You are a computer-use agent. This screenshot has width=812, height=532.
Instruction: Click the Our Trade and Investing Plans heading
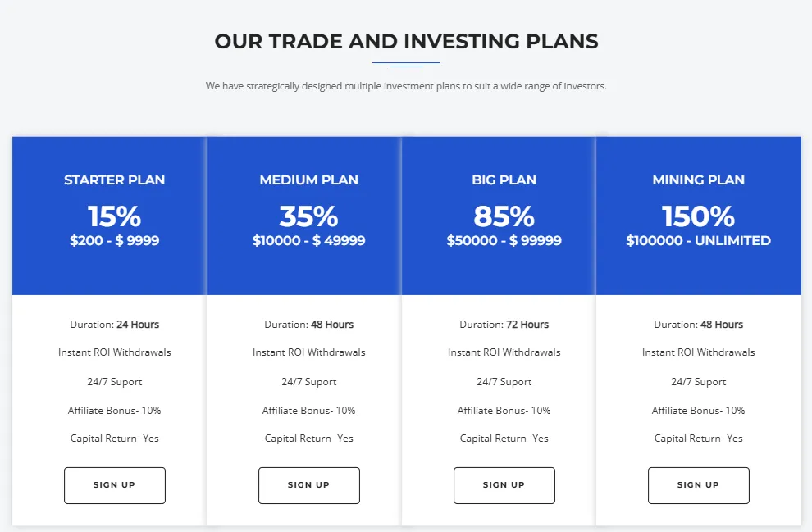point(406,41)
